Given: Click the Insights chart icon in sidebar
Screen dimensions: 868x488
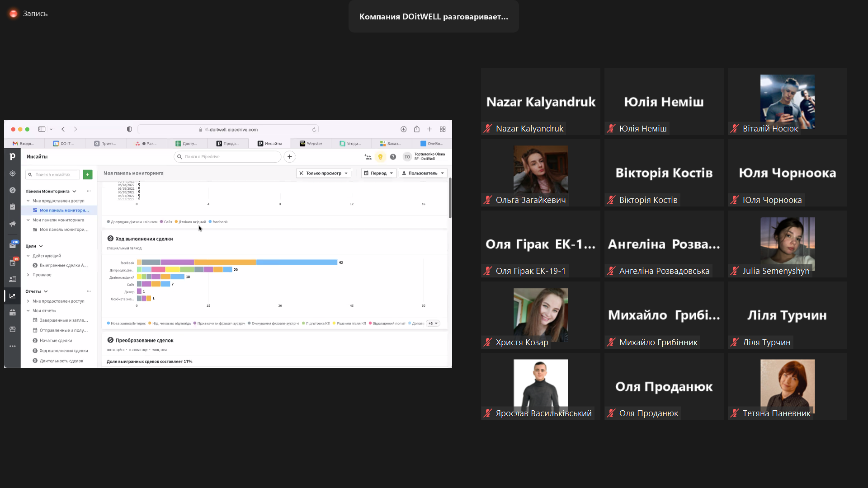Looking at the screenshot, I should (x=13, y=296).
